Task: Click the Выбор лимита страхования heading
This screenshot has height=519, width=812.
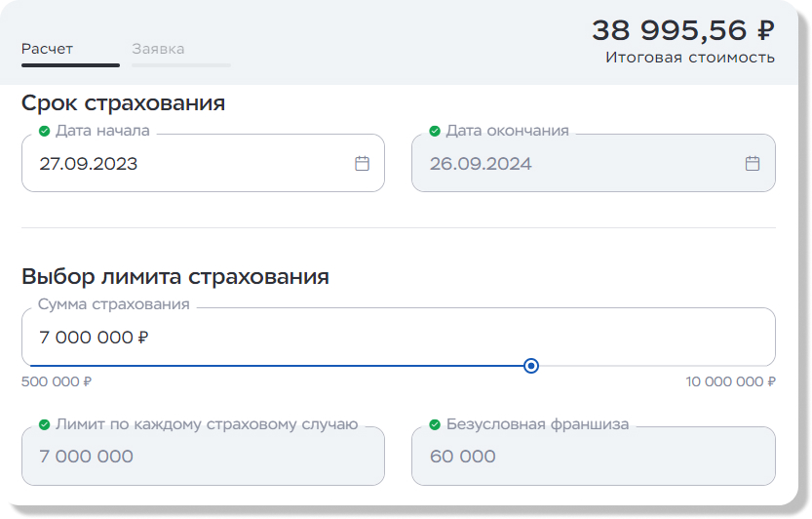Action: [175, 277]
